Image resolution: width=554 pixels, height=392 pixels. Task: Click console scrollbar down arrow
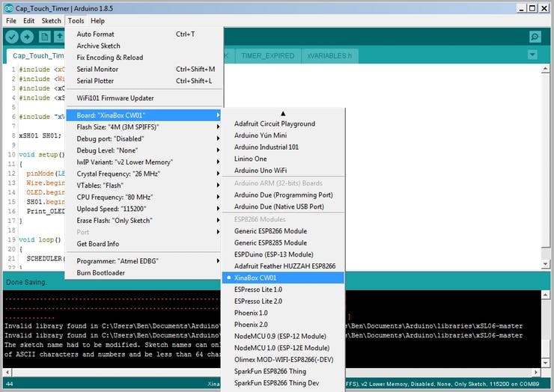545,363
